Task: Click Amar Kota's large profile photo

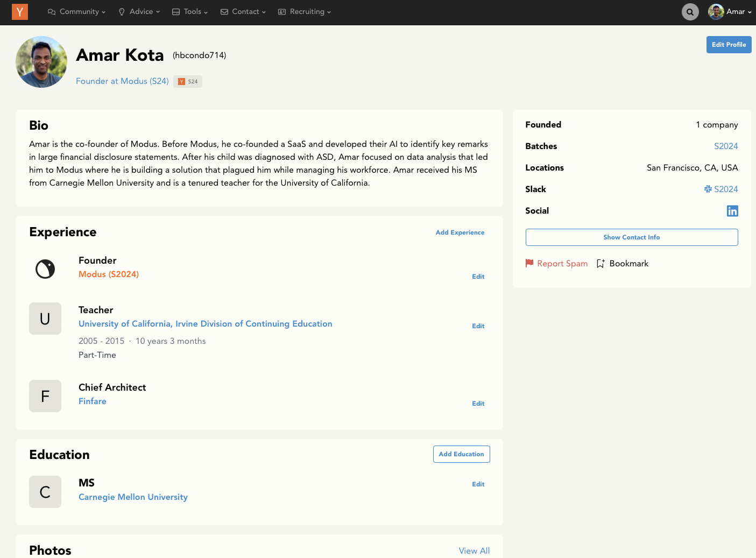Action: 41,62
